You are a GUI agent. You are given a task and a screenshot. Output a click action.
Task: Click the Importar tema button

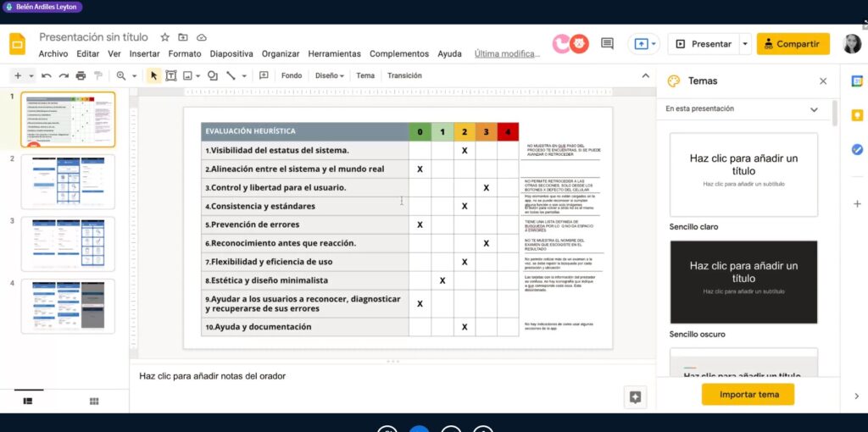point(748,395)
